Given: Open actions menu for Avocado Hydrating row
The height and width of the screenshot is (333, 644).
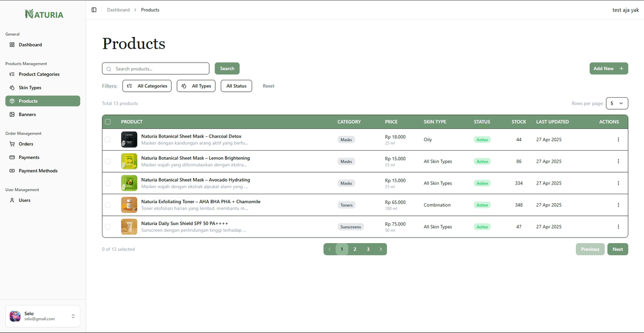Looking at the screenshot, I should click(618, 183).
